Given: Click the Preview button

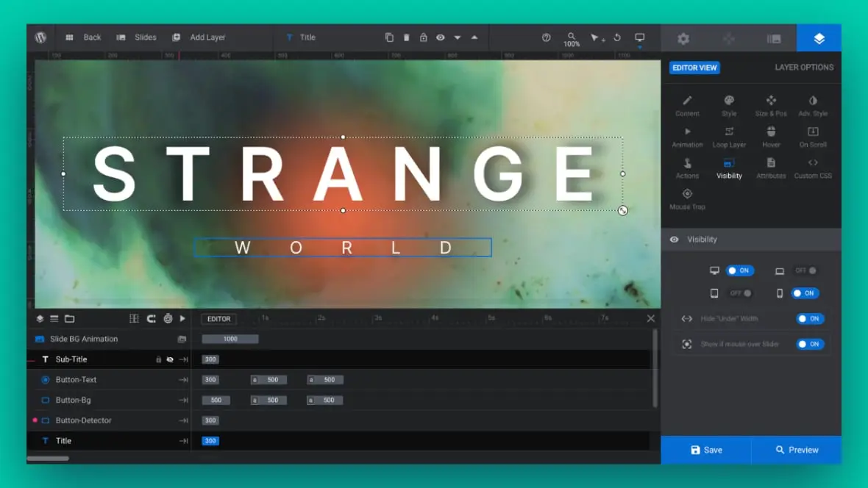Looking at the screenshot, I should (x=797, y=450).
